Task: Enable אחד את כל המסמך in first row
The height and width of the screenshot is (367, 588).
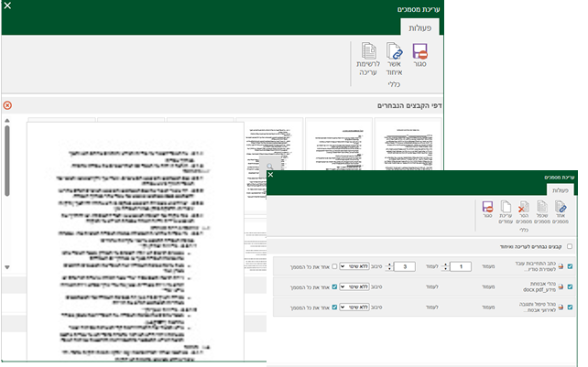Action: pyautogui.click(x=335, y=266)
